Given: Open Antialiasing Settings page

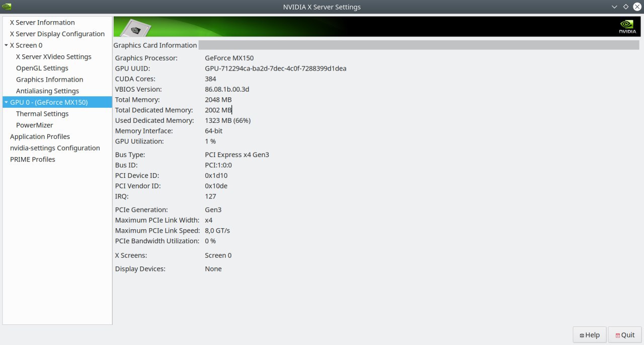Looking at the screenshot, I should (x=47, y=91).
